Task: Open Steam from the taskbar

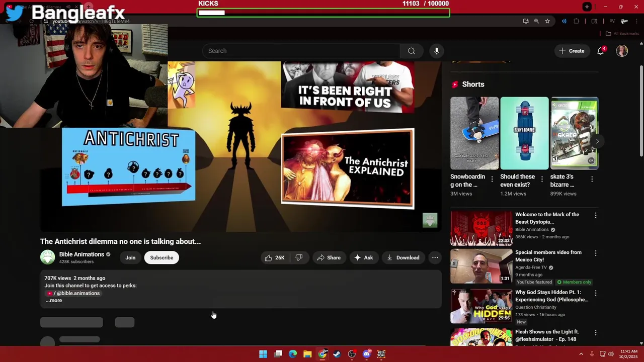Action: tap(337, 354)
